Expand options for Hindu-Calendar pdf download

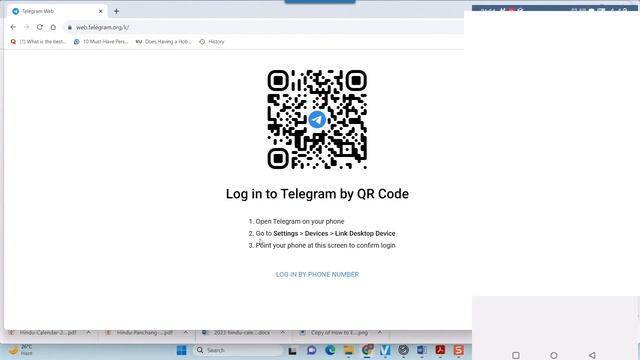[89, 333]
